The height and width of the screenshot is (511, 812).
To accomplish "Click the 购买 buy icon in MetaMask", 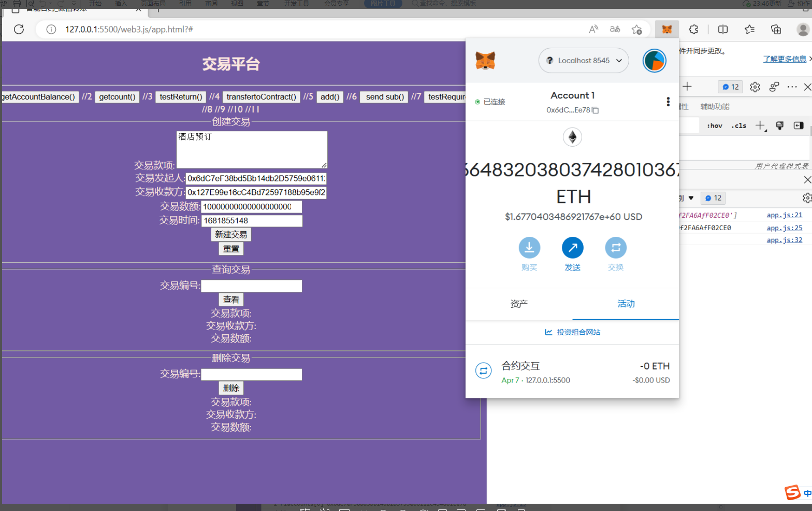I will pos(529,248).
